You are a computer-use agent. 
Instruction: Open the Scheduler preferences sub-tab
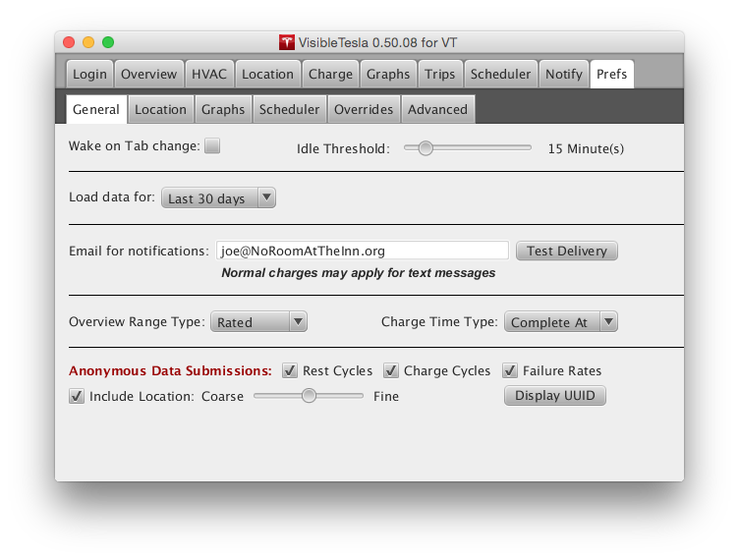point(289,110)
